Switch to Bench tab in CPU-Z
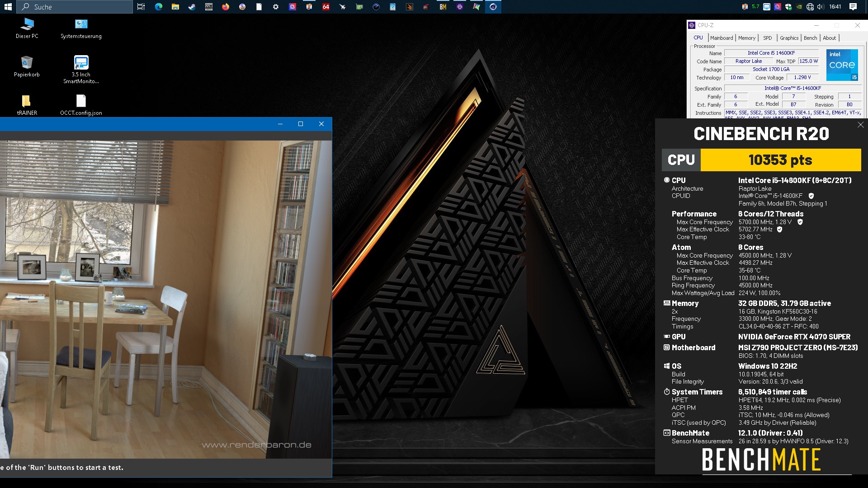 (x=811, y=38)
